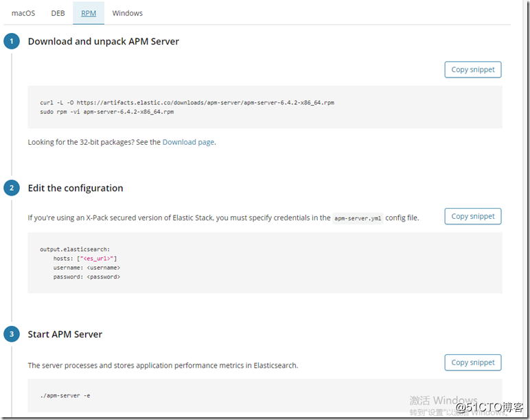
Task: Click the Download and unpack APM Server heading
Action: [x=104, y=42]
